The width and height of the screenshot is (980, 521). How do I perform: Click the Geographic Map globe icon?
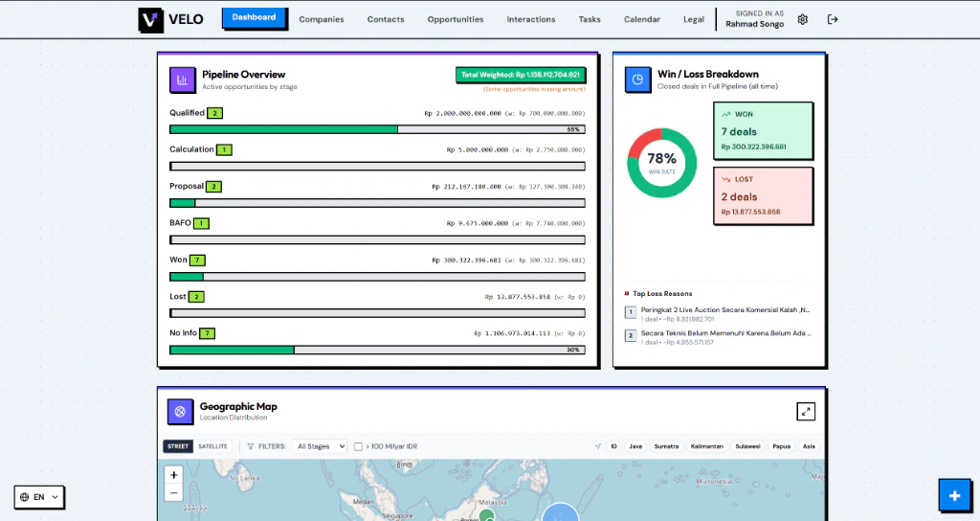(180, 412)
